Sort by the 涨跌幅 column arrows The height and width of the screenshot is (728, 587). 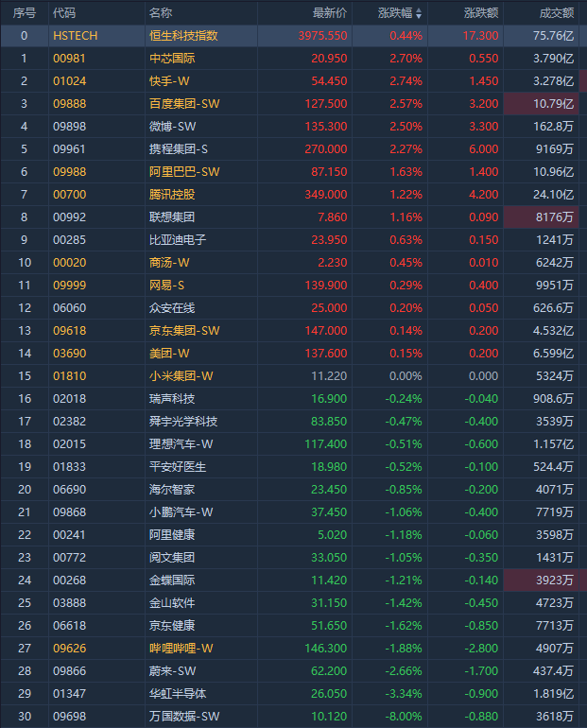419,13
